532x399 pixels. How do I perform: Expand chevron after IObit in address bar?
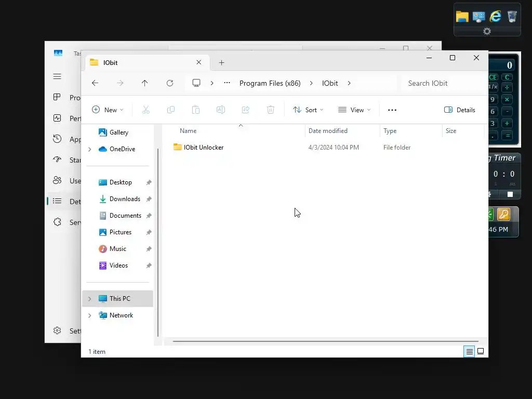coord(349,83)
